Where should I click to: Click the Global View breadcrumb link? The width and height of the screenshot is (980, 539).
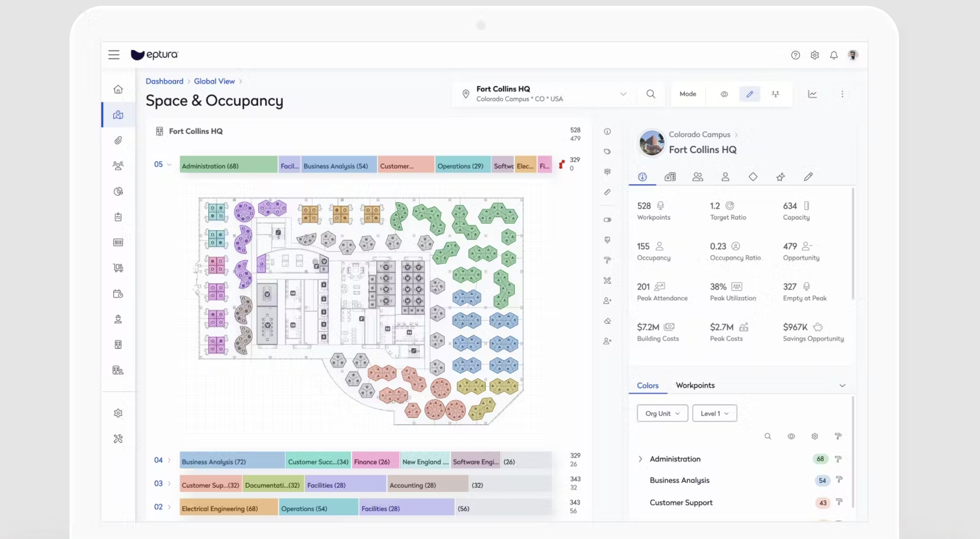214,81
